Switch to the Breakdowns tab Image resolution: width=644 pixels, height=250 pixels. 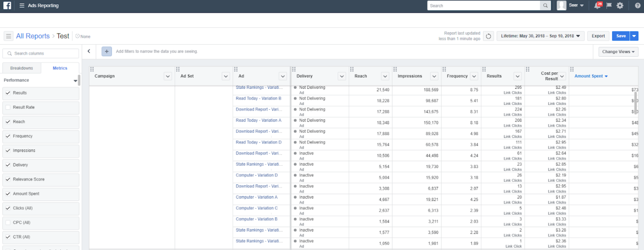(x=21, y=68)
